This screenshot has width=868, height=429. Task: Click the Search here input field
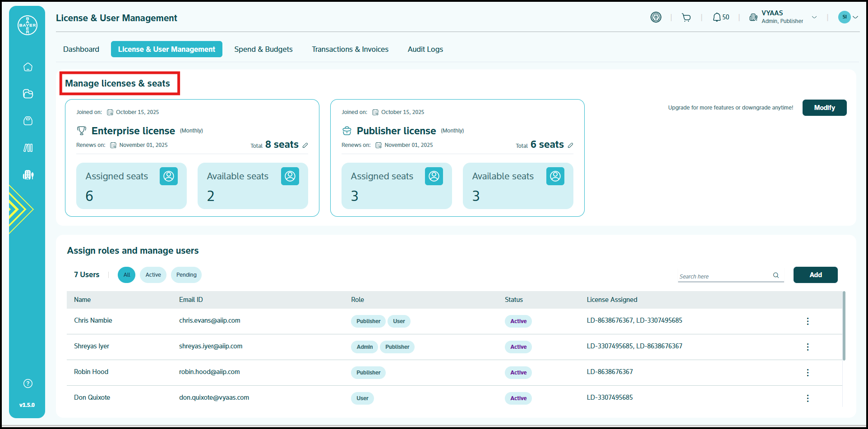pyautogui.click(x=724, y=276)
